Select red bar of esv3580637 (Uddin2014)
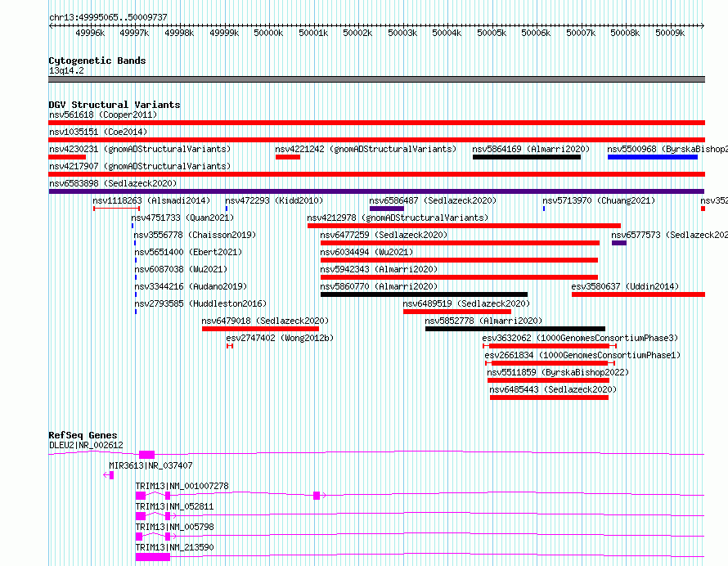The height and width of the screenshot is (566, 728). (638, 294)
